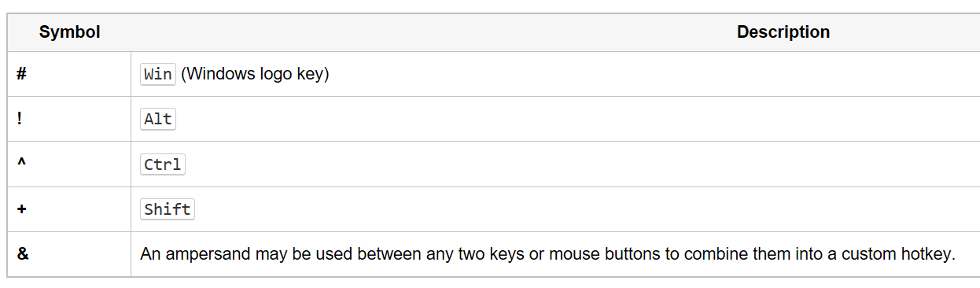Click the Symbol column header
Viewport: 980px width, 288px height.
click(69, 32)
